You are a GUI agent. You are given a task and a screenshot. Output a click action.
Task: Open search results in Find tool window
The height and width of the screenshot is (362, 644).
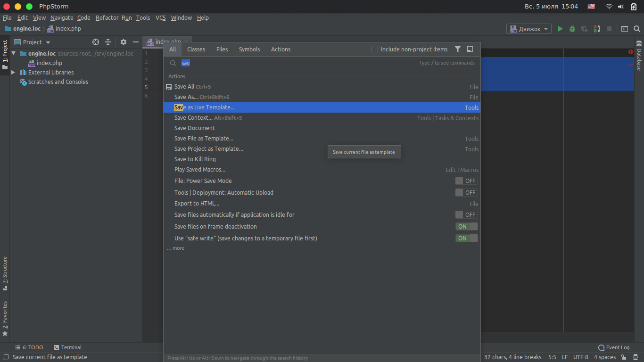point(470,49)
